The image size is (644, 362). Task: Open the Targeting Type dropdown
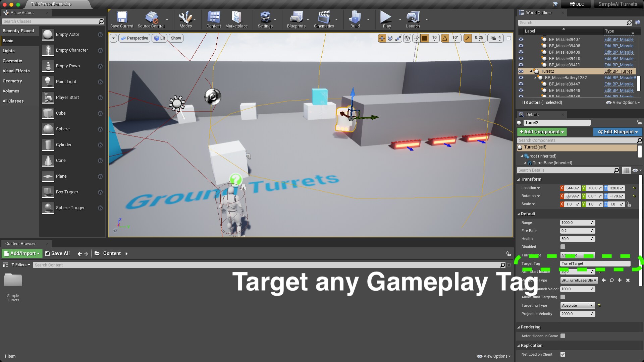pyautogui.click(x=577, y=306)
